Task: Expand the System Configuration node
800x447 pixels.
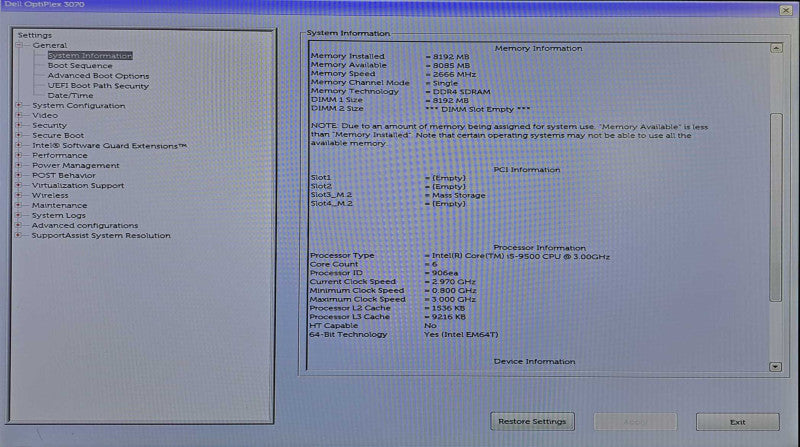Action: coord(19,106)
